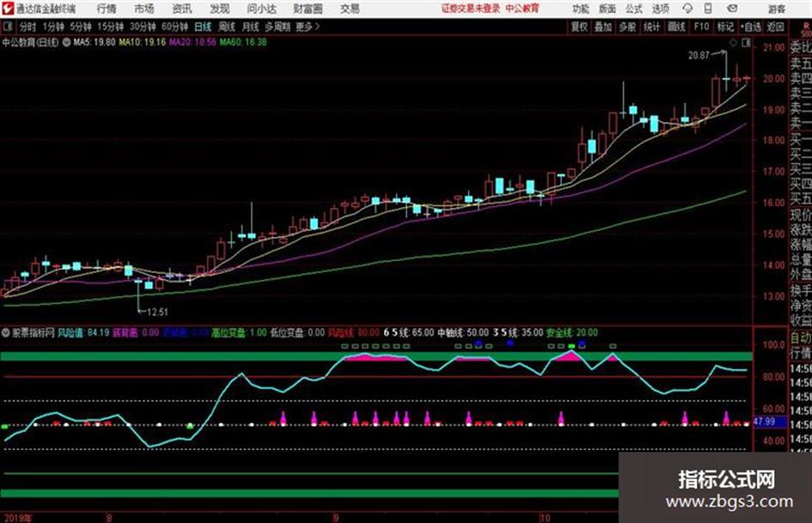Click the month 9 marker on time axis
This screenshot has height=523, width=812.
point(336,518)
